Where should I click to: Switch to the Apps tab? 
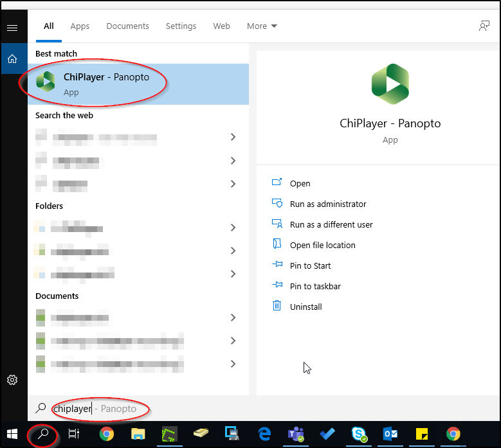pyautogui.click(x=80, y=26)
